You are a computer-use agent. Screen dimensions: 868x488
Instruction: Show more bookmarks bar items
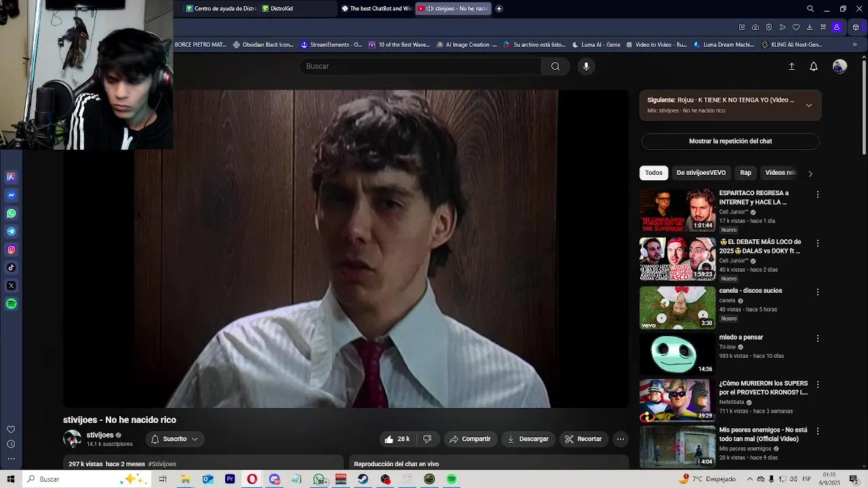pyautogui.click(x=854, y=45)
